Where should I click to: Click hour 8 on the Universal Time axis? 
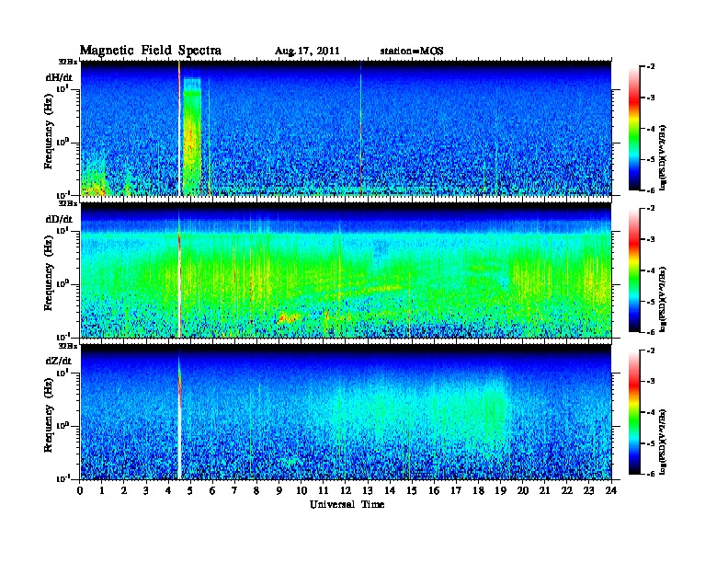256,490
